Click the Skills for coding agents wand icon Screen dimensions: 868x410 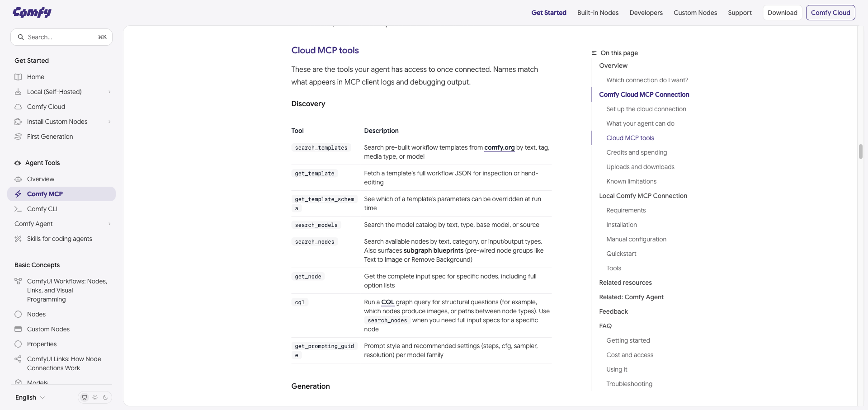(18, 239)
